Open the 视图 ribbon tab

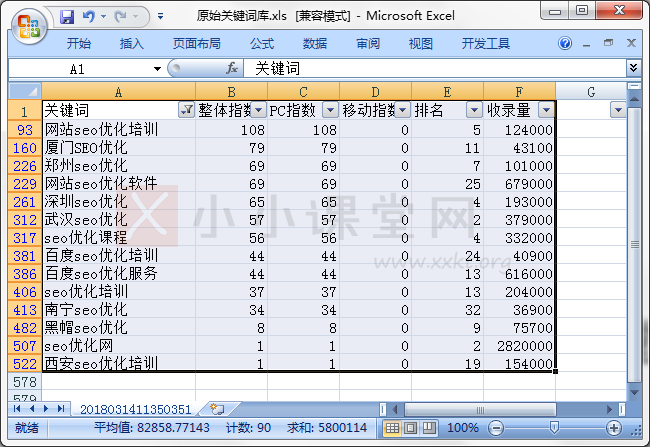pyautogui.click(x=421, y=43)
